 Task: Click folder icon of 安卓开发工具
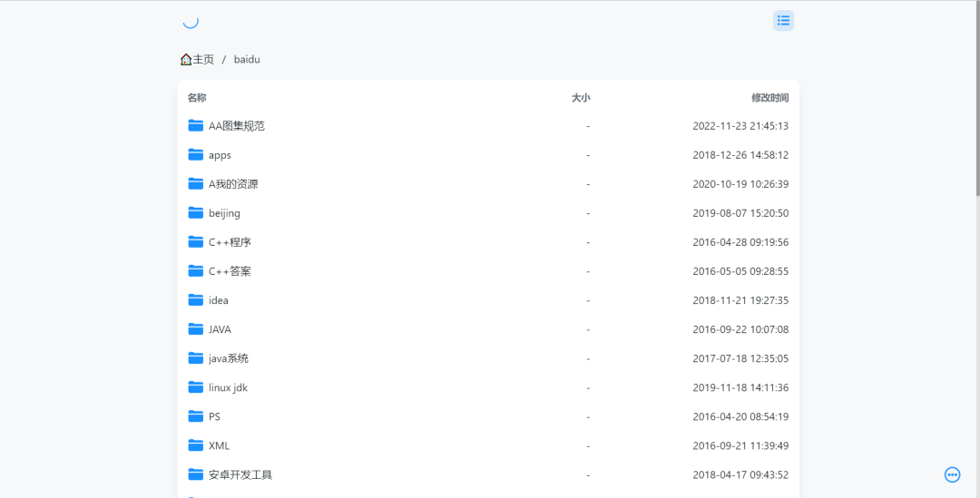pos(196,474)
